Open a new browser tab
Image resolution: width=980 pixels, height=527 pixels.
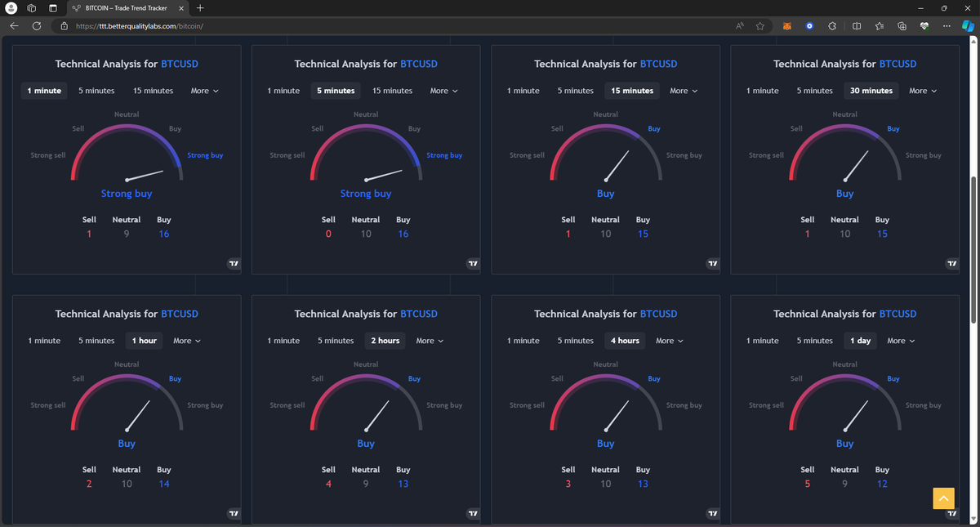coord(200,8)
